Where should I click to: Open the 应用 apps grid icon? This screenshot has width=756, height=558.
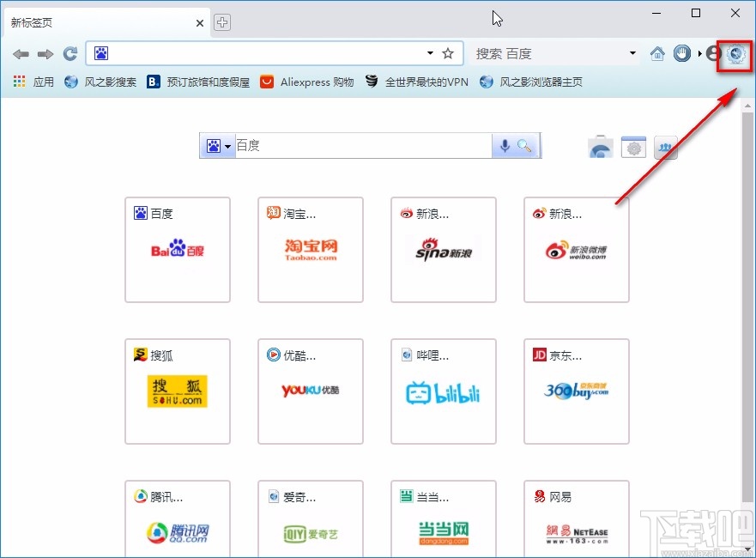tap(16, 82)
